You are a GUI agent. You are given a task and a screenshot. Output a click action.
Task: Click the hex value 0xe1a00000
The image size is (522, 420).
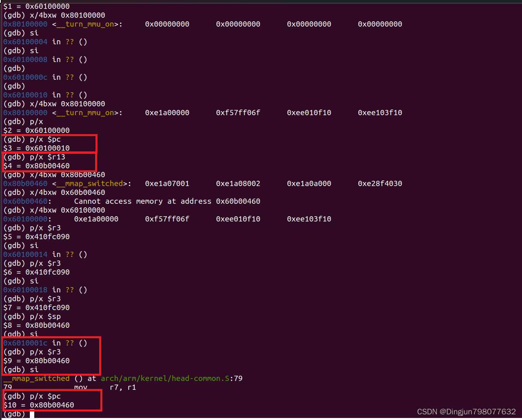point(167,112)
